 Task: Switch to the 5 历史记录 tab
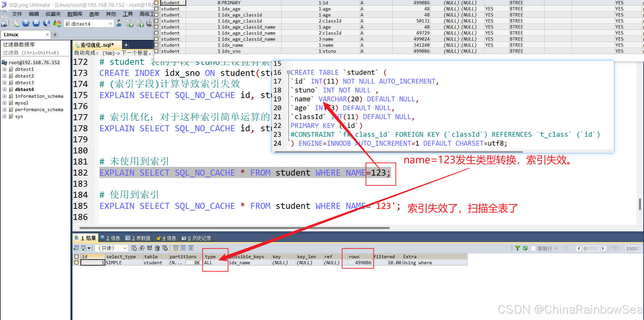[197, 238]
